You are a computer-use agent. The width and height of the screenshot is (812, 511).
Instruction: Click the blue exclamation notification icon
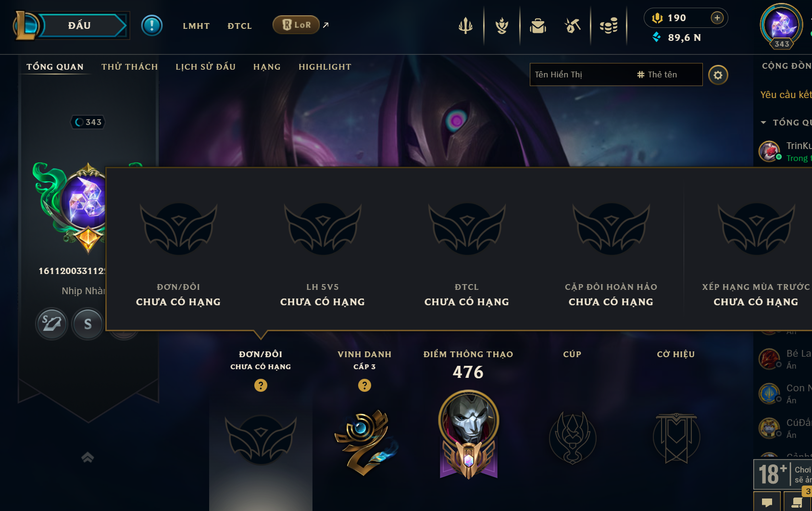(152, 25)
